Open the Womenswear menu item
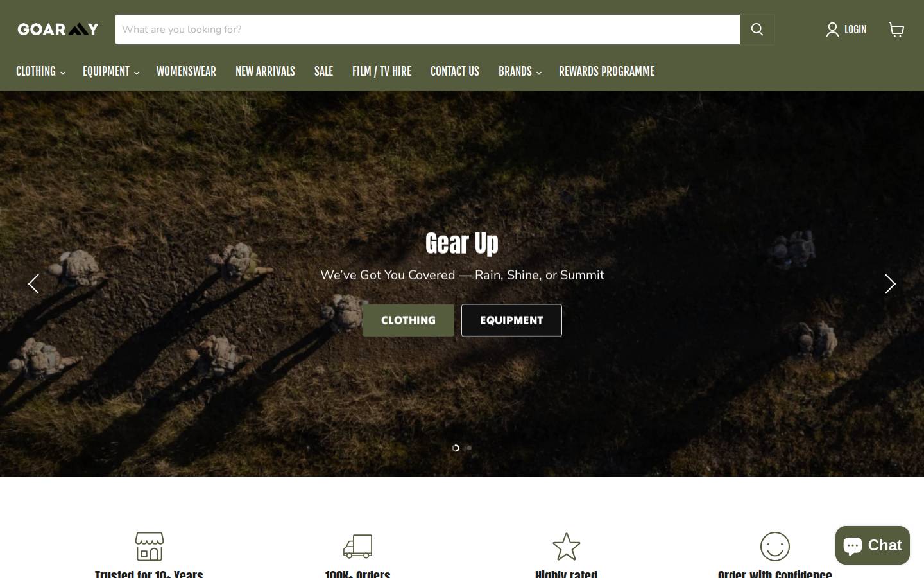 pyautogui.click(x=186, y=71)
